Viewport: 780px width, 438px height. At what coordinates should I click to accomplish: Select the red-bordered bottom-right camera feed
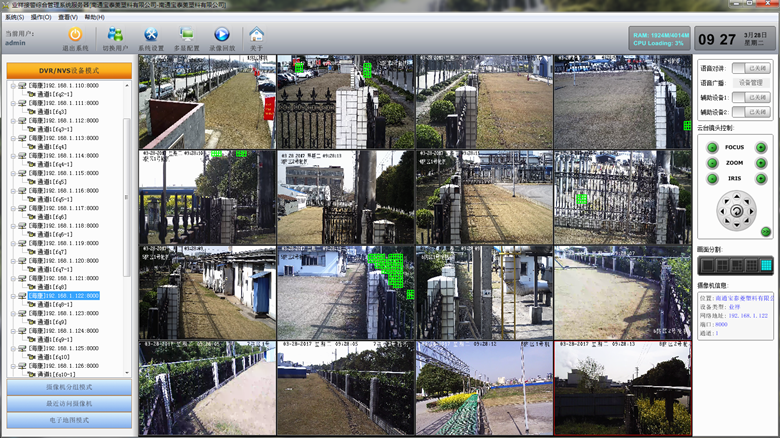[x=621, y=387]
